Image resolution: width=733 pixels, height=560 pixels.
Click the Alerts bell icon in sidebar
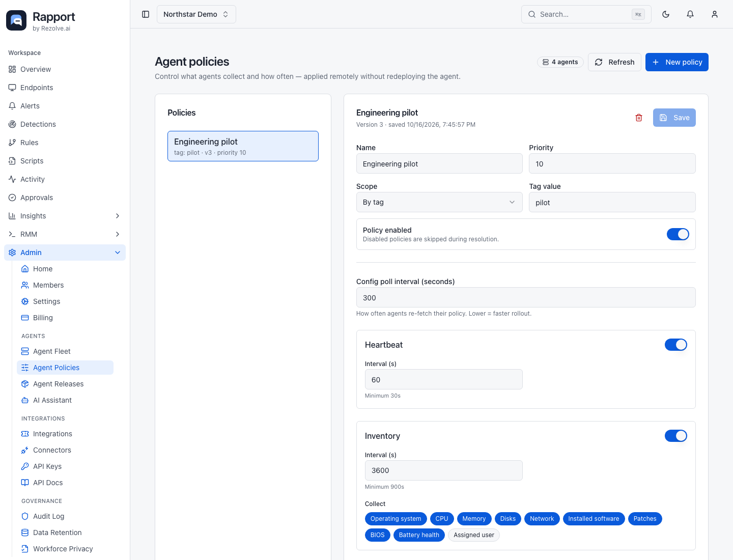coord(12,106)
